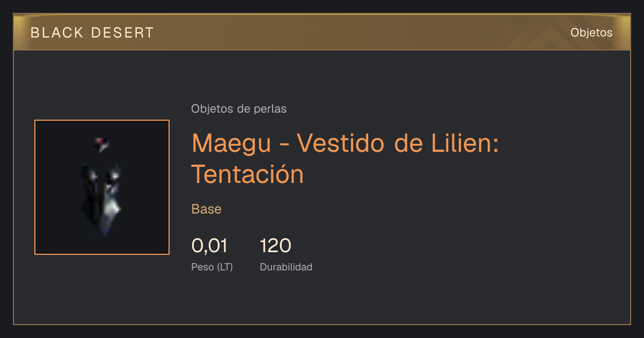Click the Lilien dress item thumbnail
The height and width of the screenshot is (338, 644).
click(x=102, y=187)
